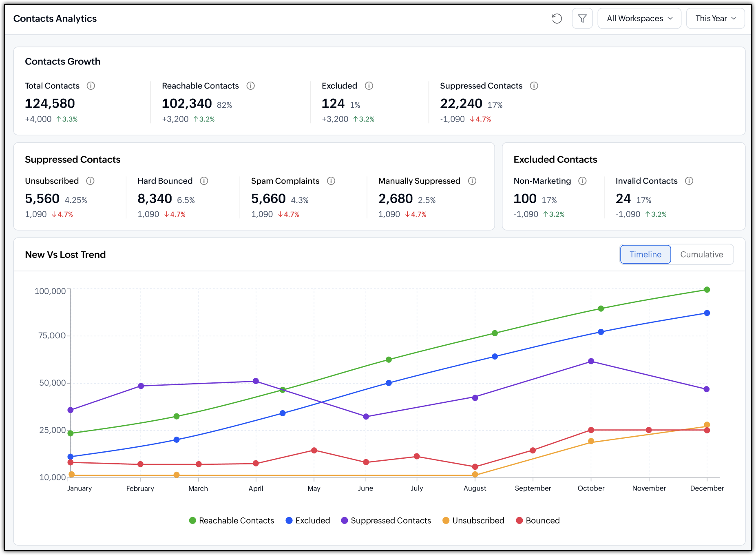Screen dimensions: 756x555
Task: Click the Reachable Contacts value 102,340
Action: 187,104
